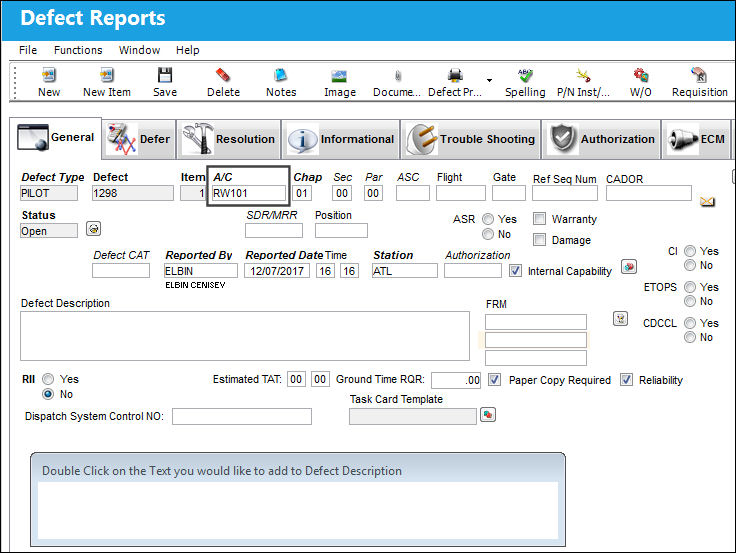Select CI Yes radio button
Image resolution: width=736 pixels, height=553 pixels.
tap(690, 251)
